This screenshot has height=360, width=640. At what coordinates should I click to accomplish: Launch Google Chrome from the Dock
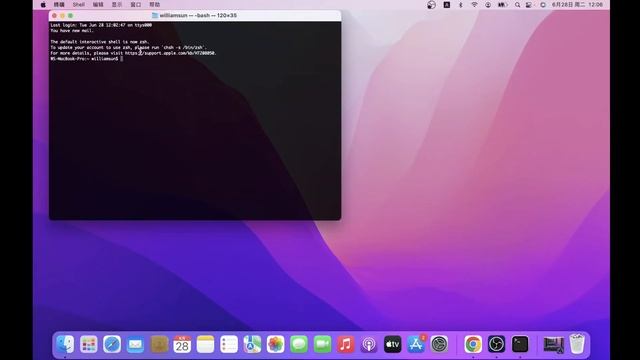(x=473, y=344)
